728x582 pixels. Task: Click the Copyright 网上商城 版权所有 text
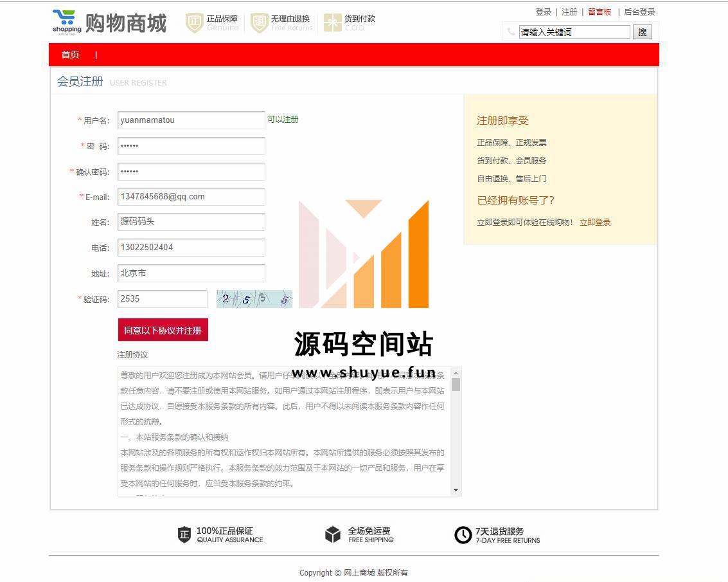click(x=354, y=573)
